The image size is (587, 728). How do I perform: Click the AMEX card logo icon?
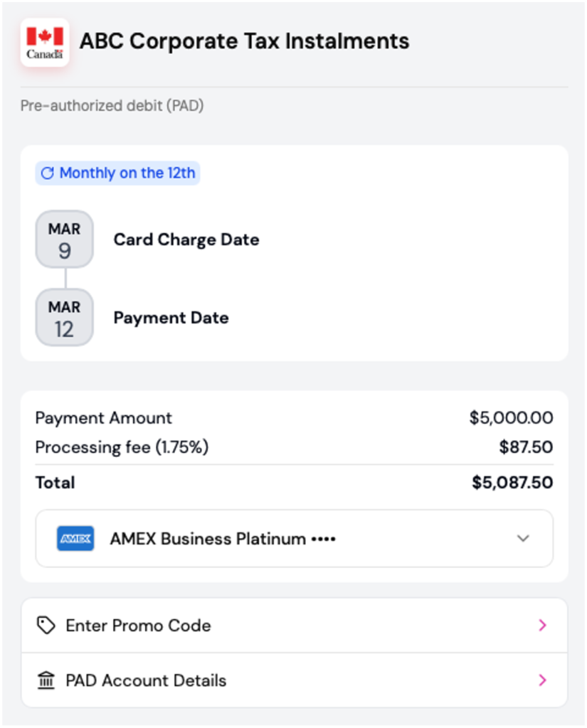pos(75,539)
